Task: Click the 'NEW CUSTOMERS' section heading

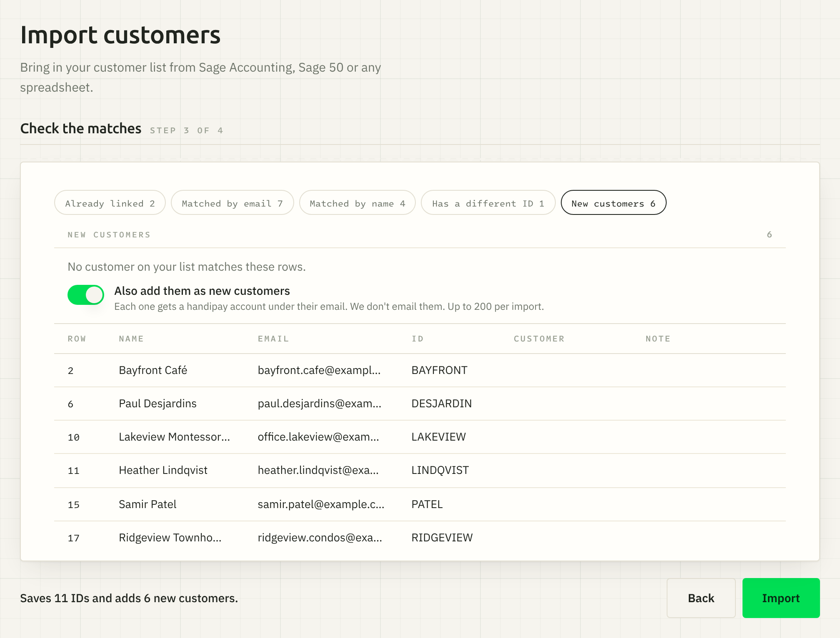Action: 109,234
